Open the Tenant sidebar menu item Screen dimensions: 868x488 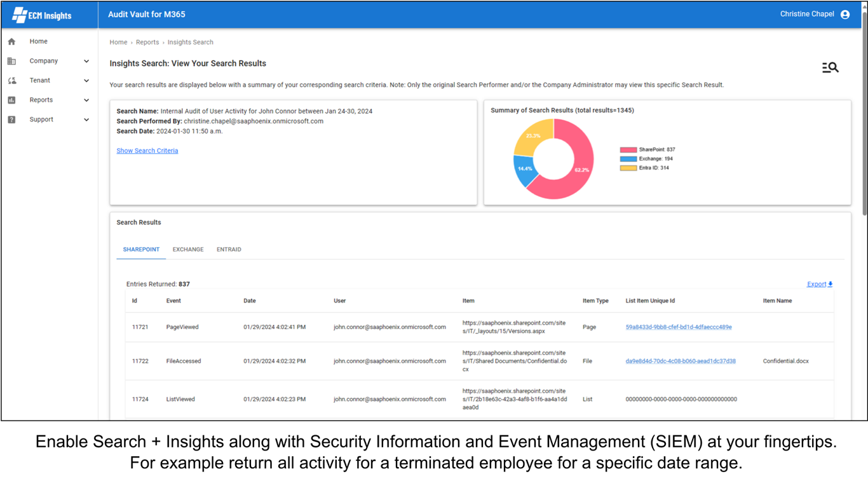click(40, 81)
